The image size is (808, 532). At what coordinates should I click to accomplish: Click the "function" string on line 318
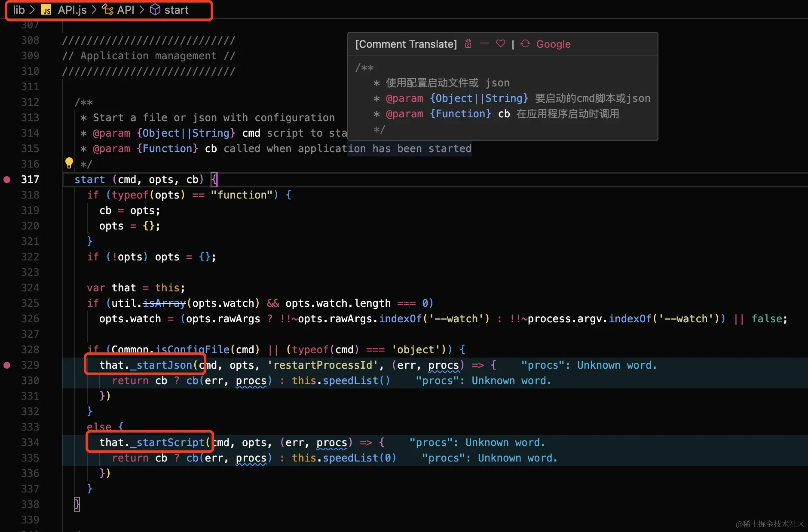pyautogui.click(x=242, y=195)
